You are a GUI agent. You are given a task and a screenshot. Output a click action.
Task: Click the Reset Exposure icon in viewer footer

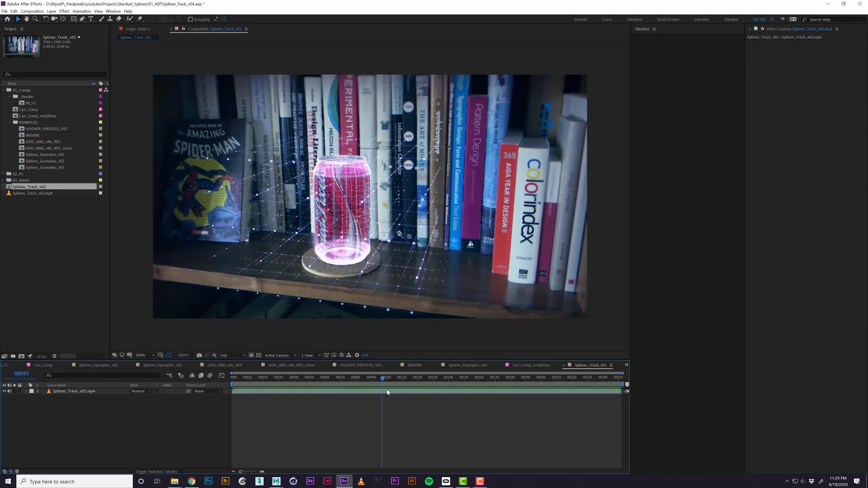tap(357, 355)
